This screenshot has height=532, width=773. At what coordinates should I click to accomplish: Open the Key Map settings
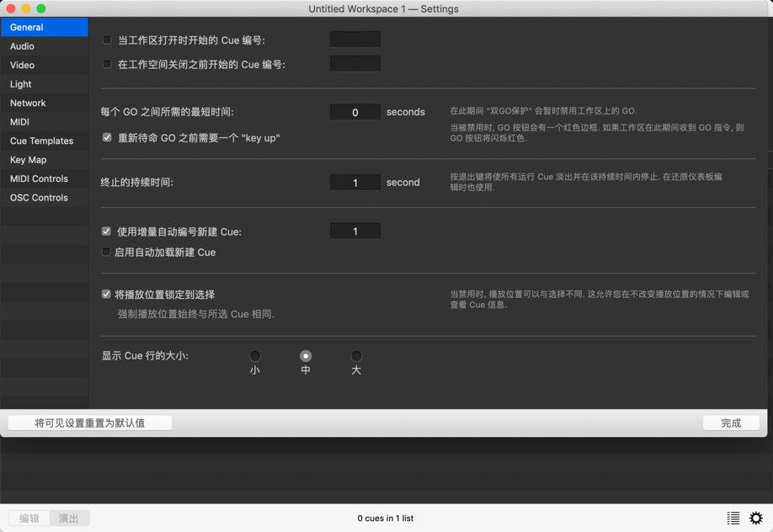pyautogui.click(x=28, y=159)
